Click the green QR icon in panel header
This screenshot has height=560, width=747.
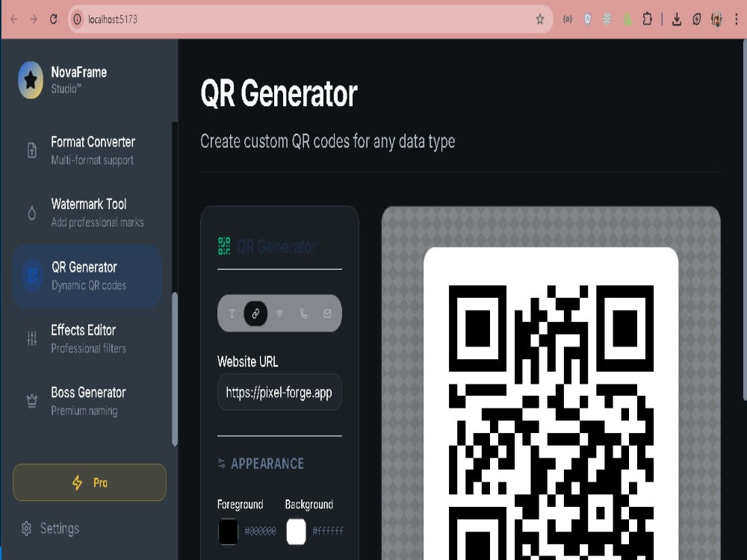click(x=224, y=246)
